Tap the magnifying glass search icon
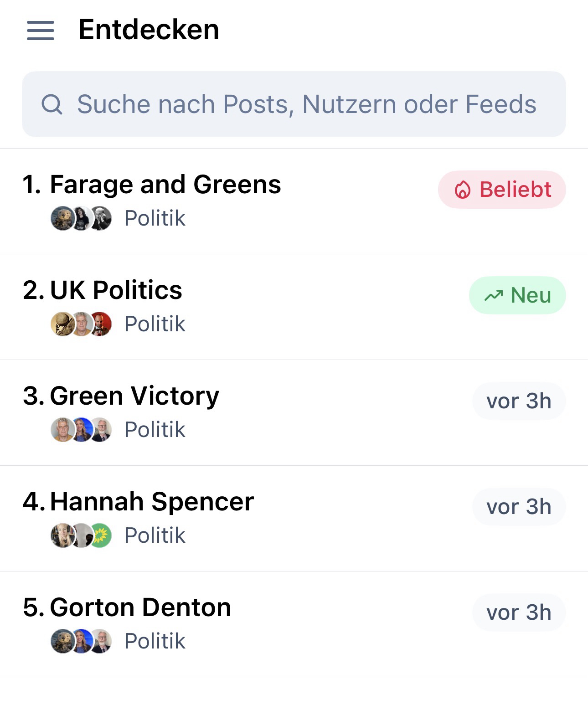The width and height of the screenshot is (588, 705). point(52,104)
